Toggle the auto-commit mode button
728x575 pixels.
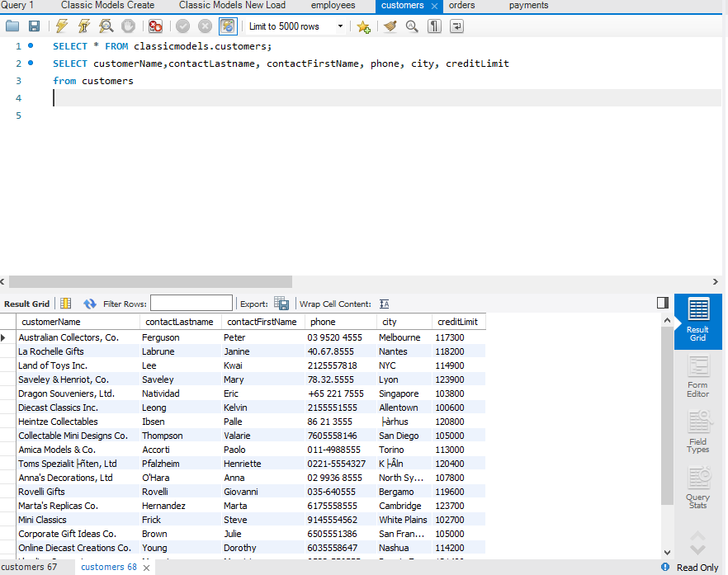[228, 26]
